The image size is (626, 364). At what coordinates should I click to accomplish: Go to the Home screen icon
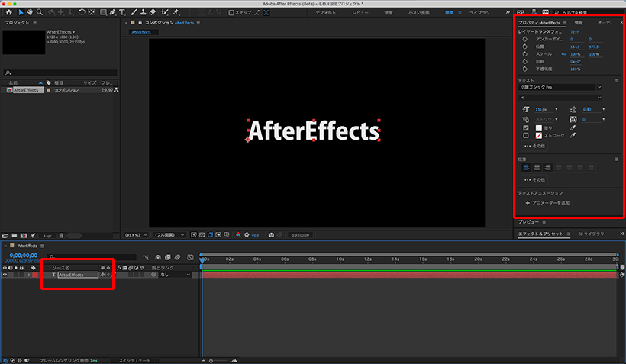9,12
